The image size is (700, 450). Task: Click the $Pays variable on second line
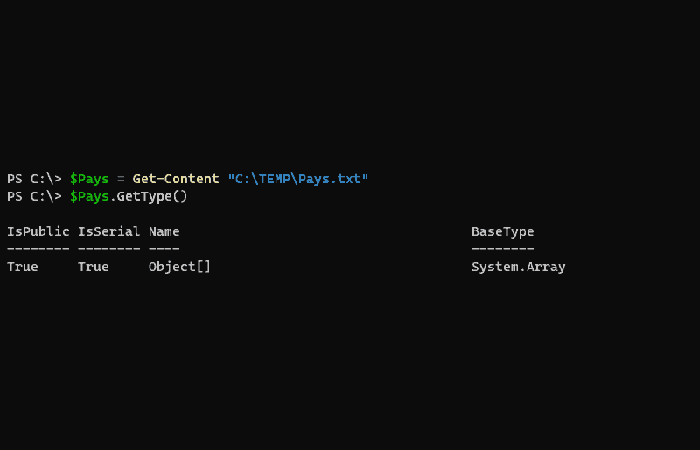click(x=89, y=197)
